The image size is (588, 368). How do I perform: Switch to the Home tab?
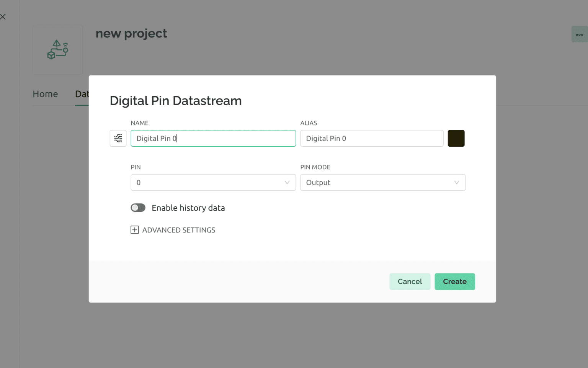click(45, 94)
